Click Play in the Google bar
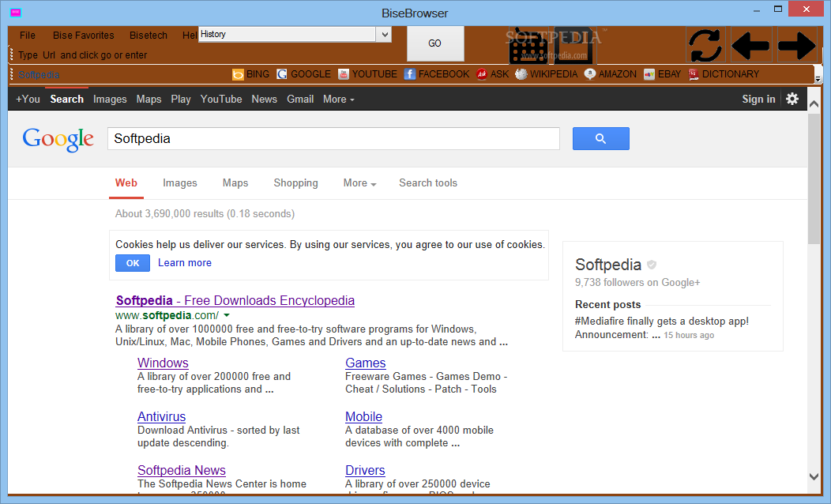The width and height of the screenshot is (831, 504). [180, 99]
